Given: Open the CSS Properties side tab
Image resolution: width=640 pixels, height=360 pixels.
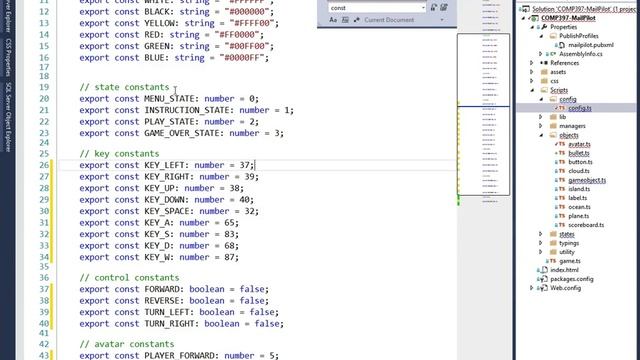Looking at the screenshot, I should coord(8,57).
